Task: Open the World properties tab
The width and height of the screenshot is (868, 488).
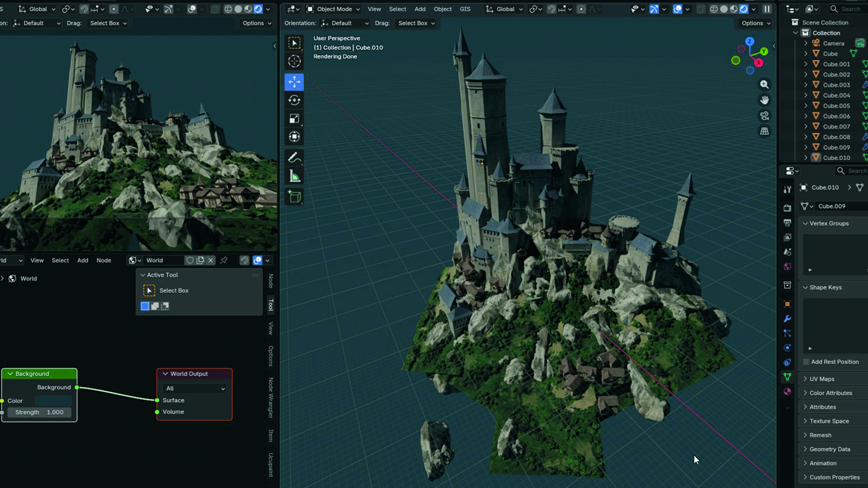Action: pos(787,267)
